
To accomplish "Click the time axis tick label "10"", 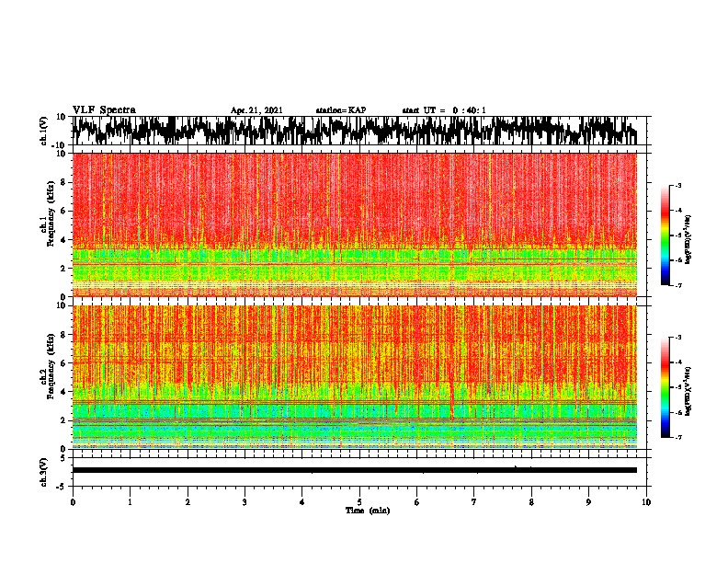I will point(646,502).
